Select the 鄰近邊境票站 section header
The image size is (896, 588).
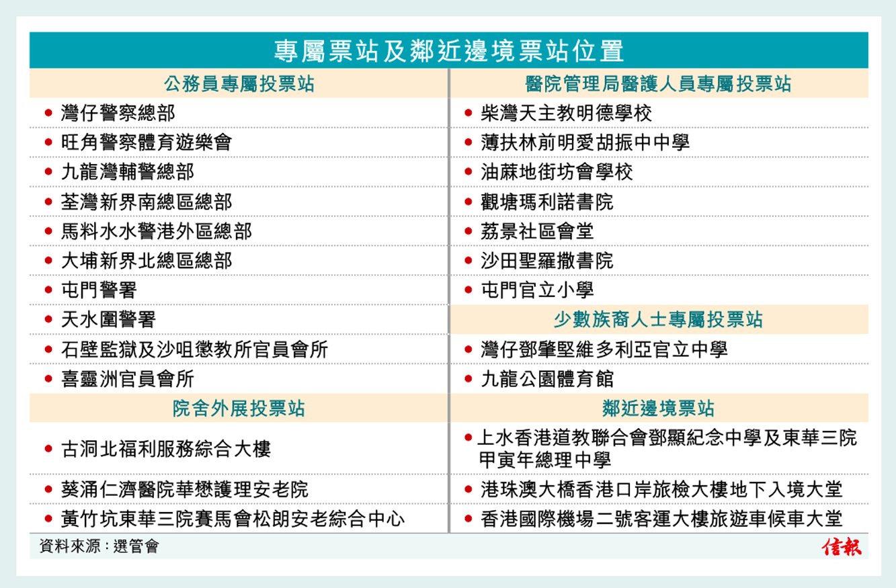pyautogui.click(x=658, y=409)
